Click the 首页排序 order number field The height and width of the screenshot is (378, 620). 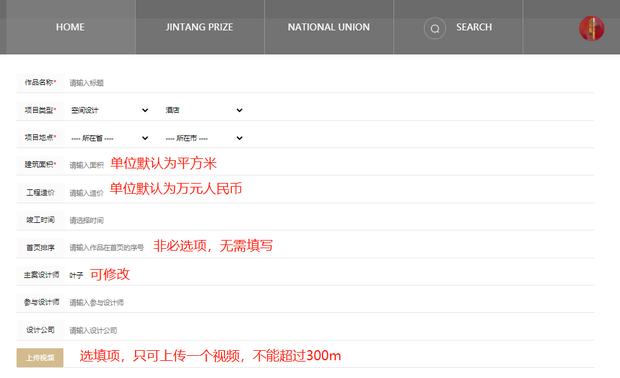(108, 248)
